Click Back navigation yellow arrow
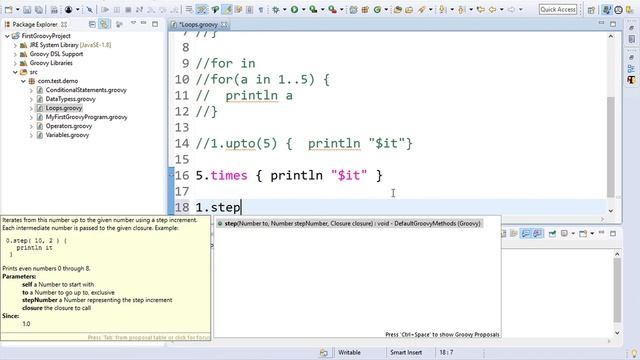This screenshot has height=360, width=640. [493, 9]
